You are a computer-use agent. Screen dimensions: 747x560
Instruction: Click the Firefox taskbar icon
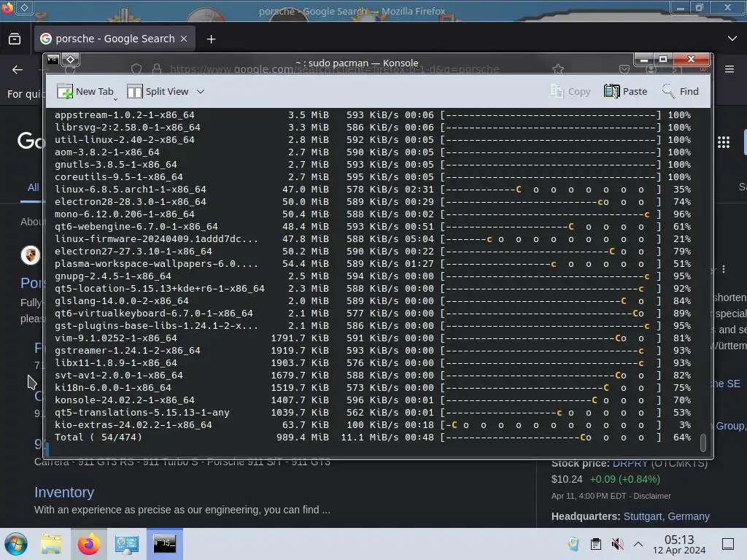click(88, 544)
